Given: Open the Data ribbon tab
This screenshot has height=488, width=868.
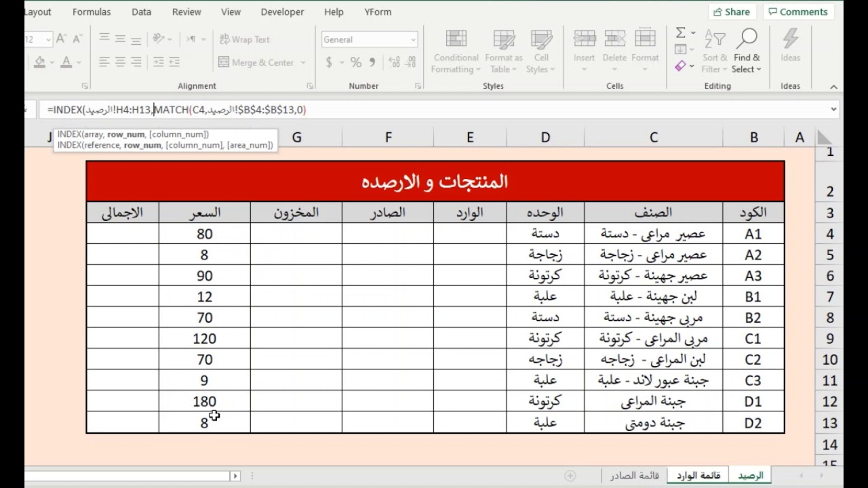Looking at the screenshot, I should 142,12.
